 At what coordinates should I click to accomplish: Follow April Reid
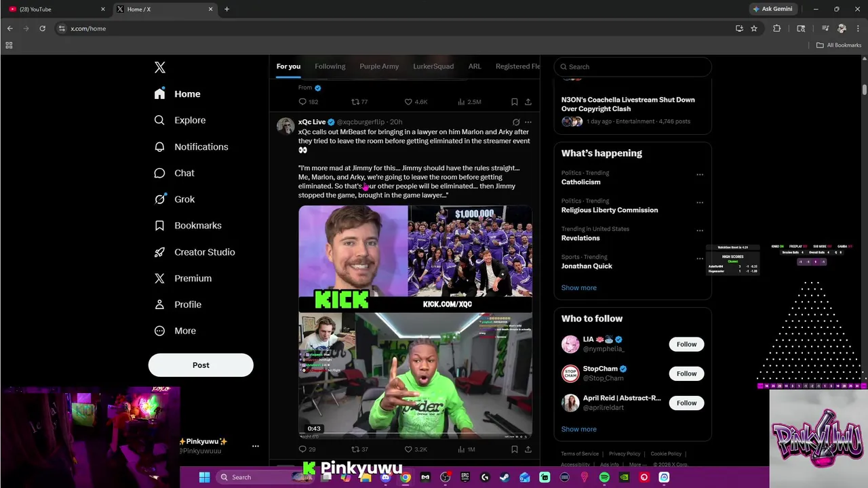coord(686,403)
